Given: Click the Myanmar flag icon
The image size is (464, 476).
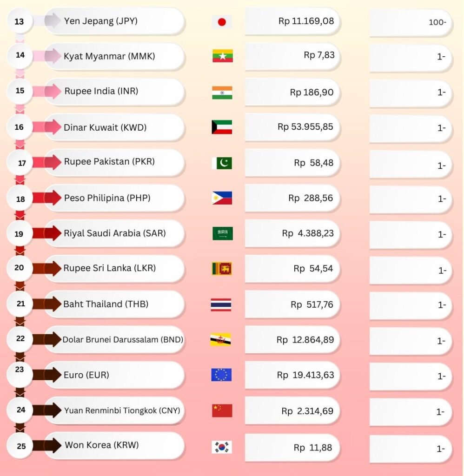Looking at the screenshot, I should (222, 56).
